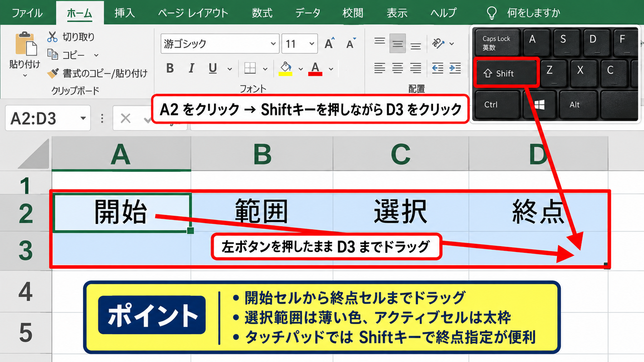This screenshot has height=362, width=644.
Task: Increase font size with large A button
Action: click(329, 43)
